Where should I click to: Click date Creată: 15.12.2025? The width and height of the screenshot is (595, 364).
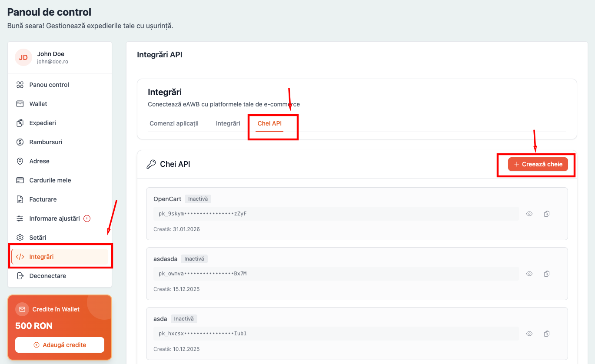176,289
